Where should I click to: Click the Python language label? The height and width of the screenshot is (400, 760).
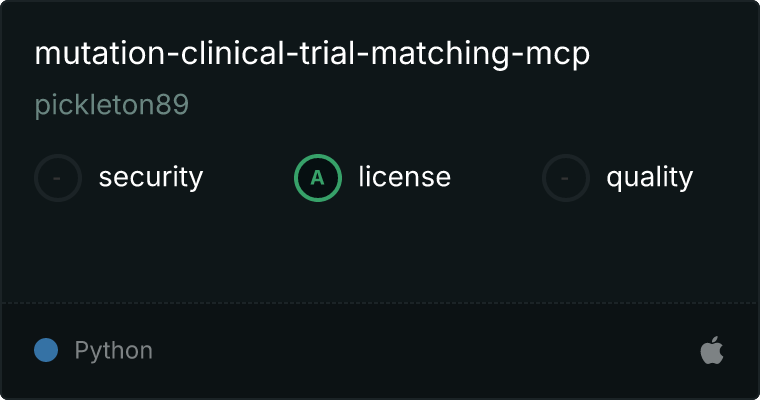click(113, 351)
